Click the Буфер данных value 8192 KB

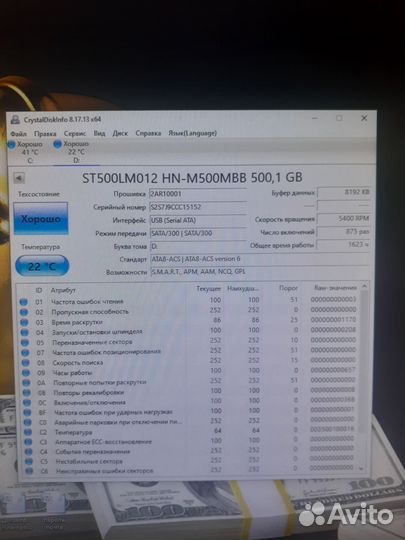[344, 192]
